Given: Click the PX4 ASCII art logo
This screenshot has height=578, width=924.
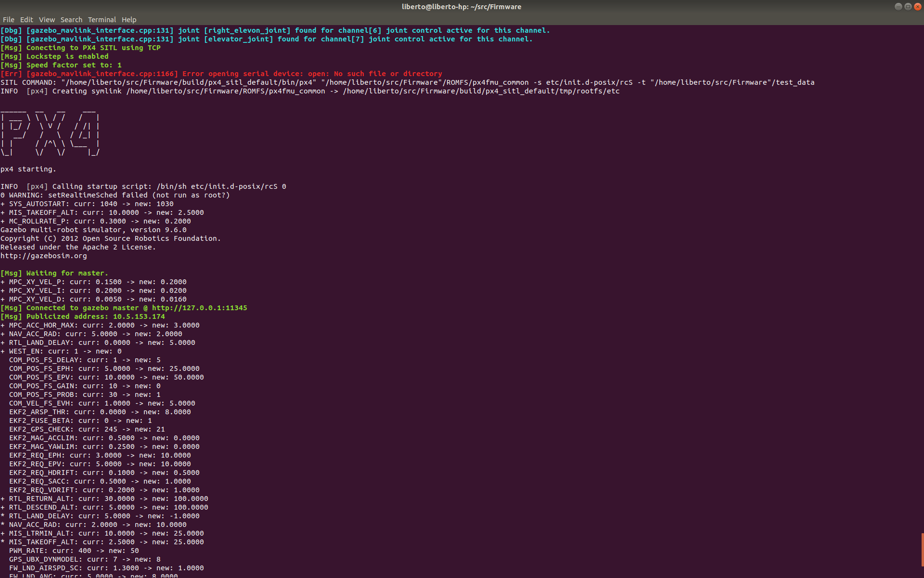Looking at the screenshot, I should [x=50, y=135].
